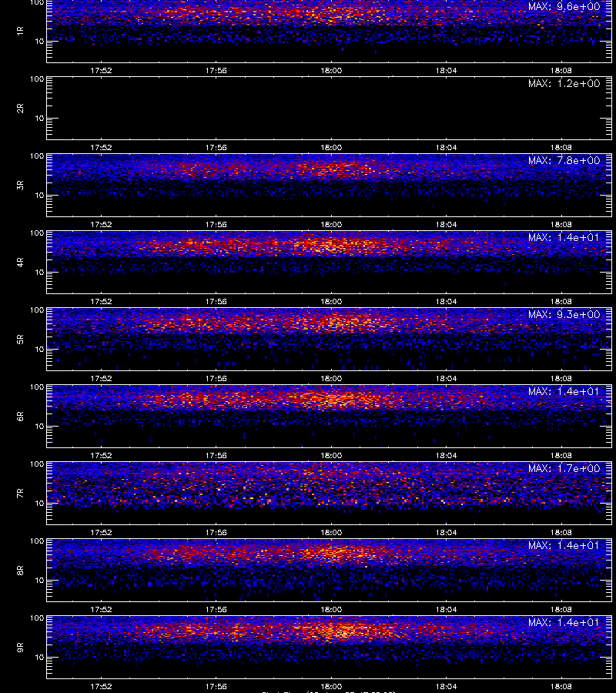Select the 18:00 tick label under 7R
Image resolution: width=616 pixels, height=693 pixels.
click(x=331, y=533)
